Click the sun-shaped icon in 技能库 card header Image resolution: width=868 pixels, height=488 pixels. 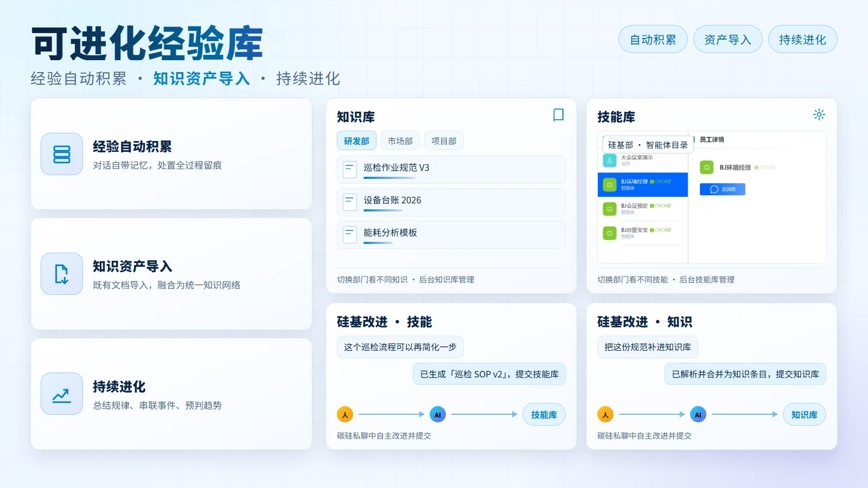819,114
